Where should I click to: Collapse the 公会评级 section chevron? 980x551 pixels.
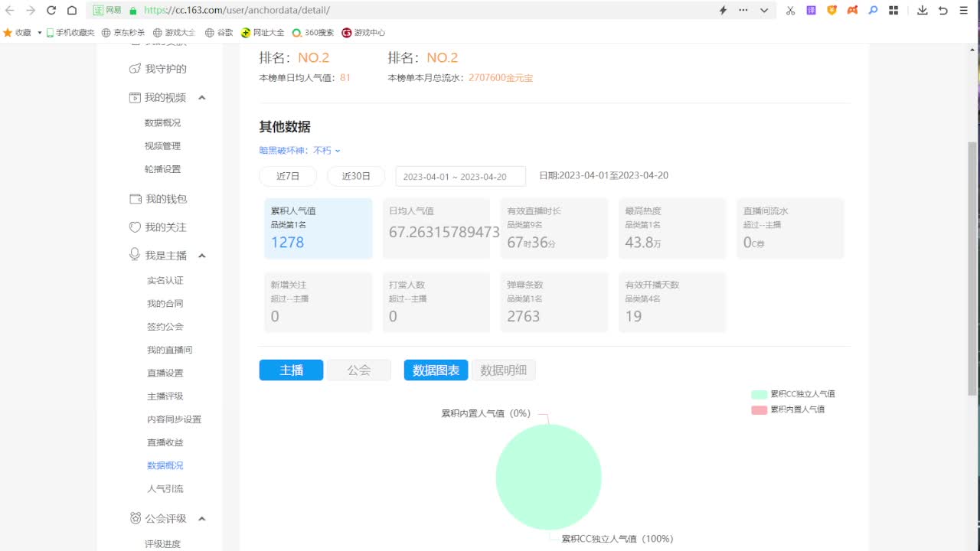pos(202,519)
